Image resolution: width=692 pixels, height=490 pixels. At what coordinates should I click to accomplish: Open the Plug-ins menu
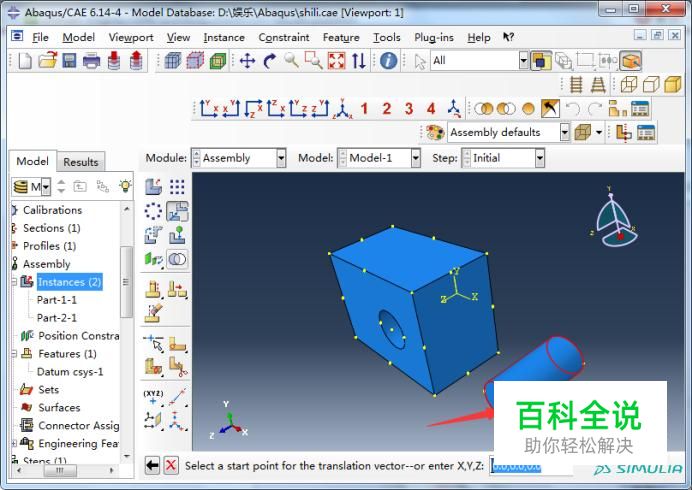434,38
